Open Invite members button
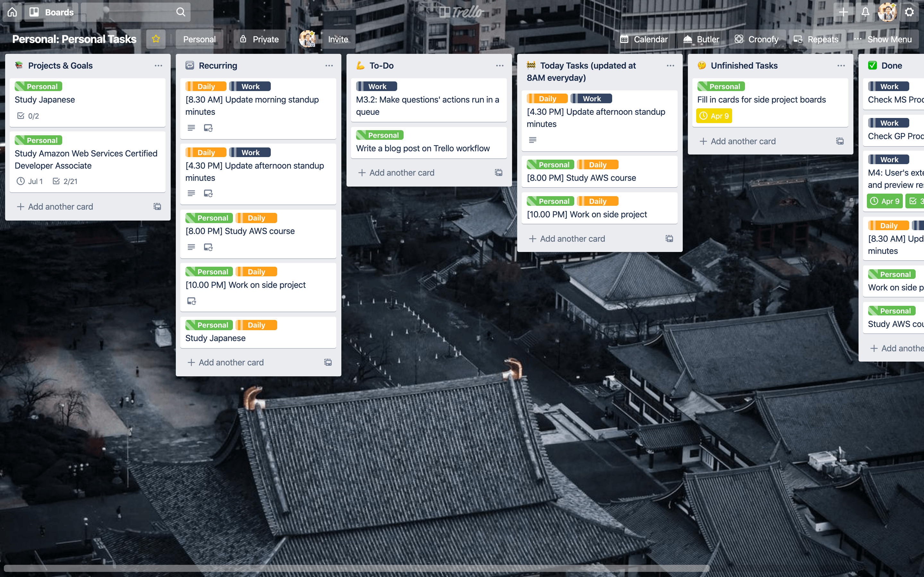 338,38
